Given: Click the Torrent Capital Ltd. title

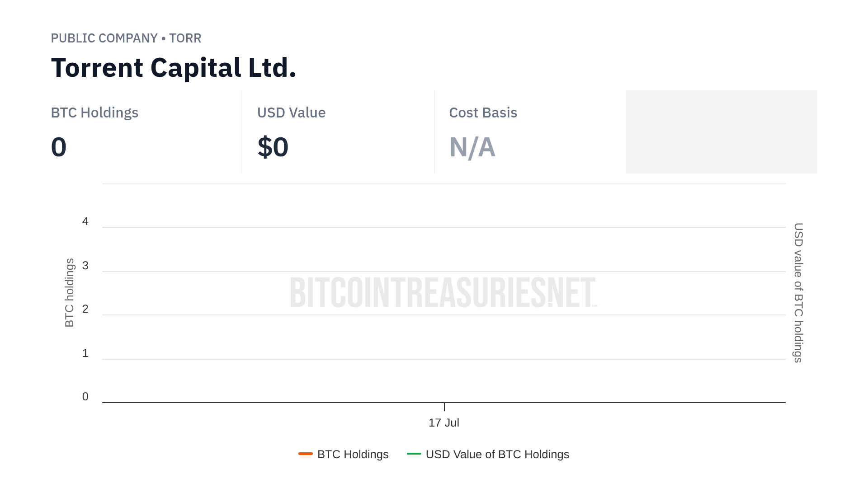Looking at the screenshot, I should click(x=173, y=68).
